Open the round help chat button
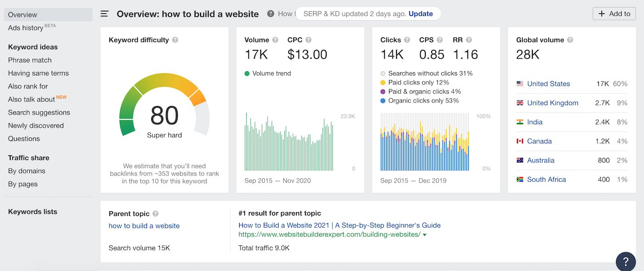The width and height of the screenshot is (644, 271). 626,261
